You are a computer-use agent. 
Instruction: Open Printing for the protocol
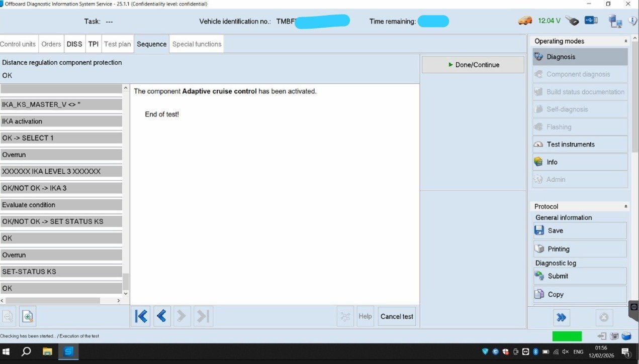tap(580, 249)
